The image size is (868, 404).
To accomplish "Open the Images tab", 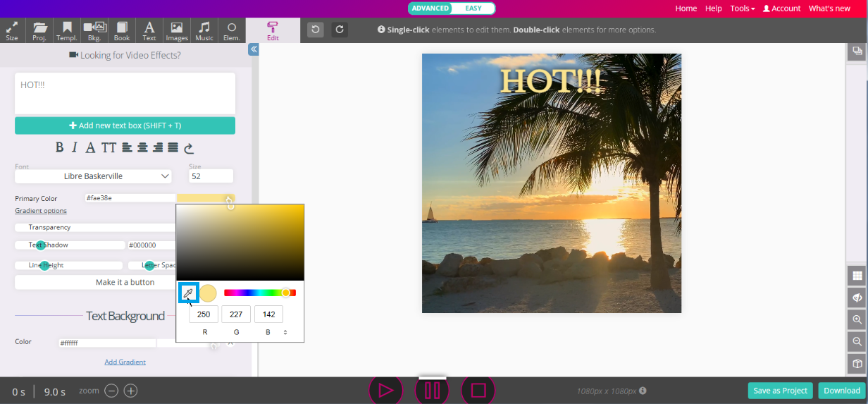I will (177, 31).
